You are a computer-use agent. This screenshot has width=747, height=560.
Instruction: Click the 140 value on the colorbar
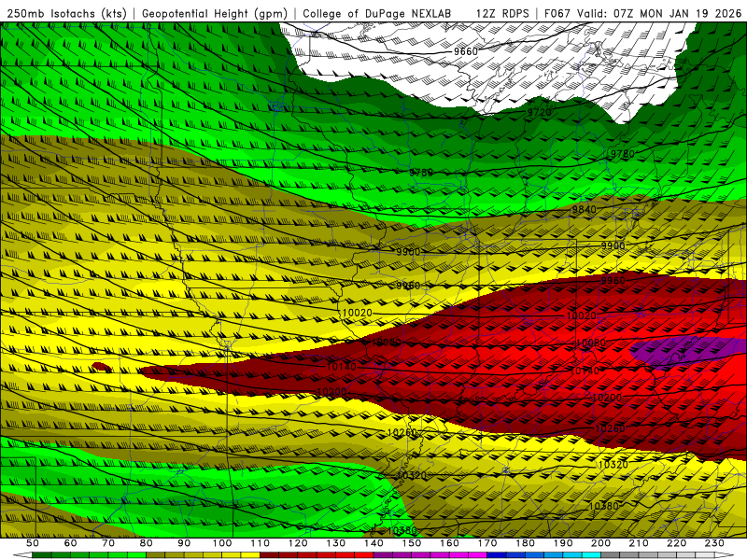[x=374, y=543]
